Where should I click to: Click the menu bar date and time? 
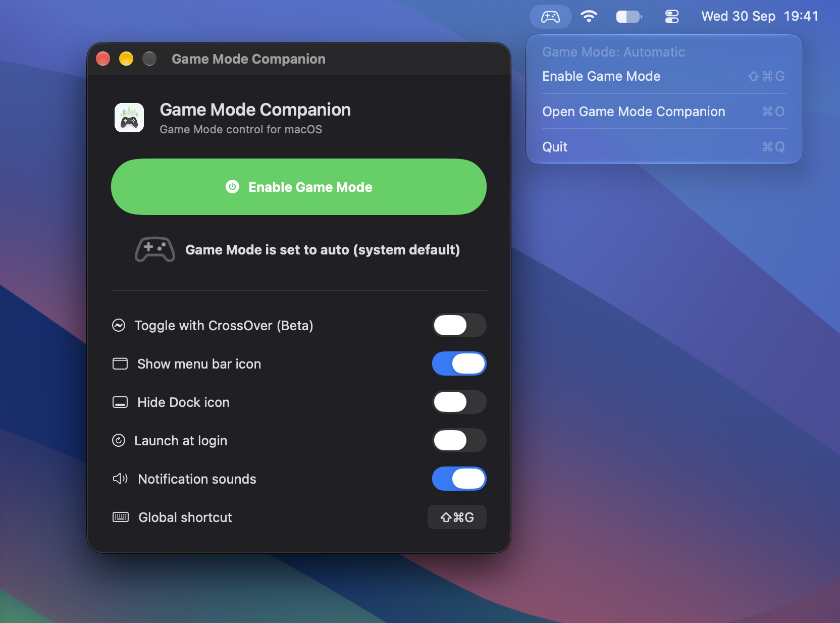[x=760, y=17]
